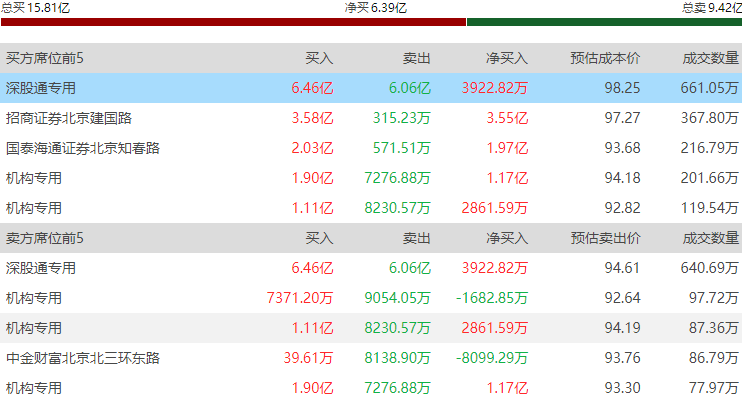Click cost price 94.18
This screenshot has width=742, height=400.
pos(622,178)
